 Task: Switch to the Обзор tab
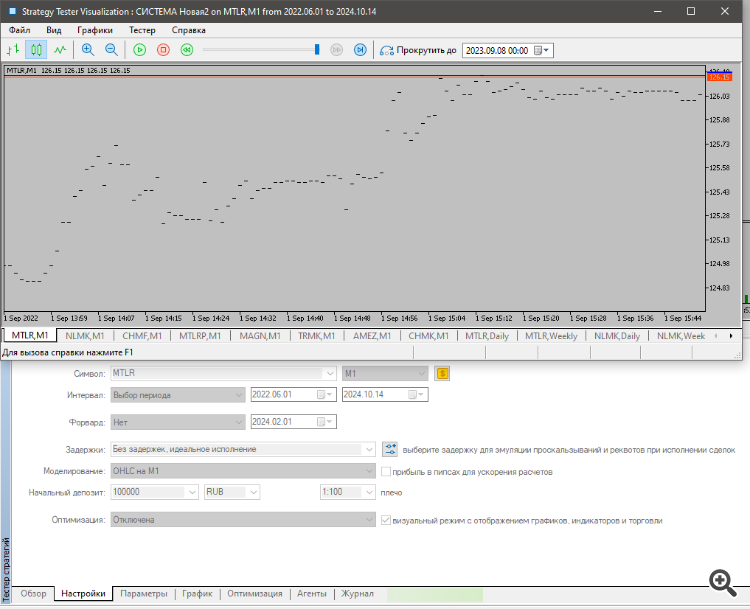(x=33, y=594)
